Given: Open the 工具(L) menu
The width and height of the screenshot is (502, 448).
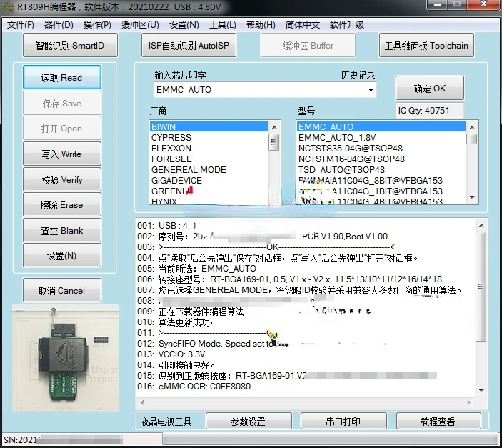Looking at the screenshot, I should (x=223, y=25).
